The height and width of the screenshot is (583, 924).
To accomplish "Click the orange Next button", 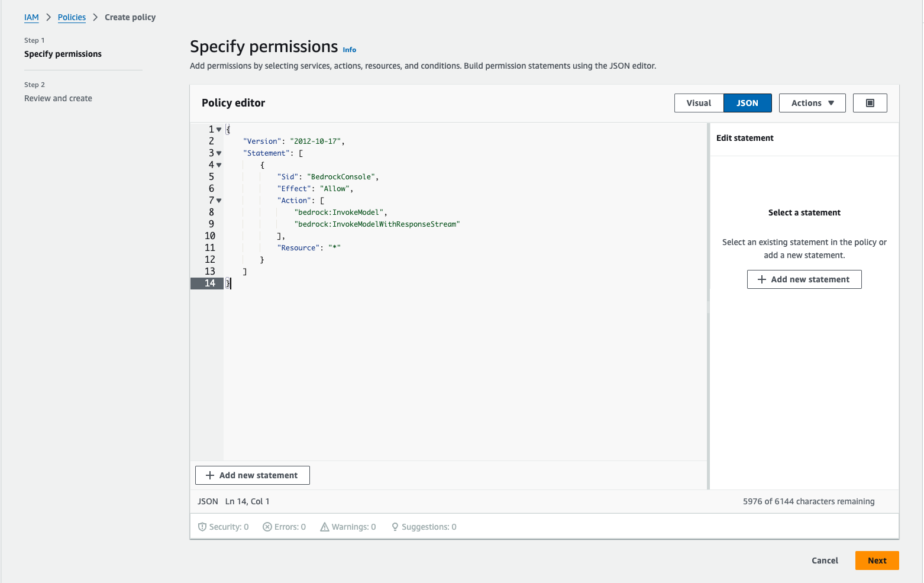I will tap(877, 561).
